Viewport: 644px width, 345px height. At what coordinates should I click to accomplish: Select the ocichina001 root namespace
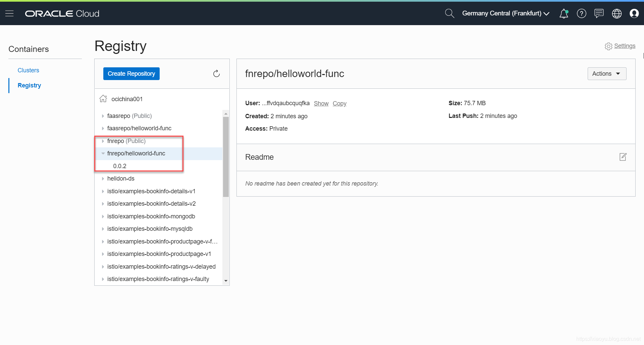(127, 99)
